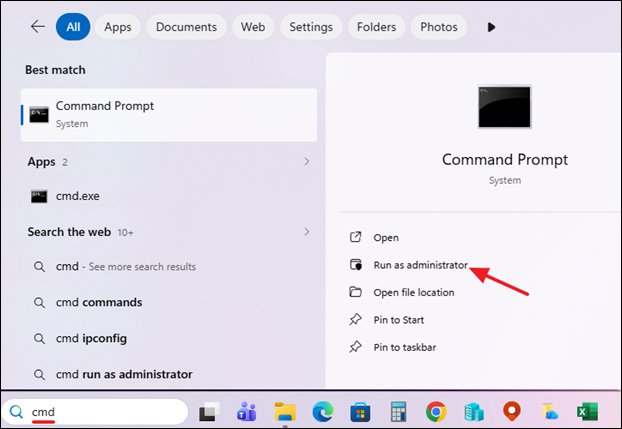Switch to the Folders filter tab

376,27
